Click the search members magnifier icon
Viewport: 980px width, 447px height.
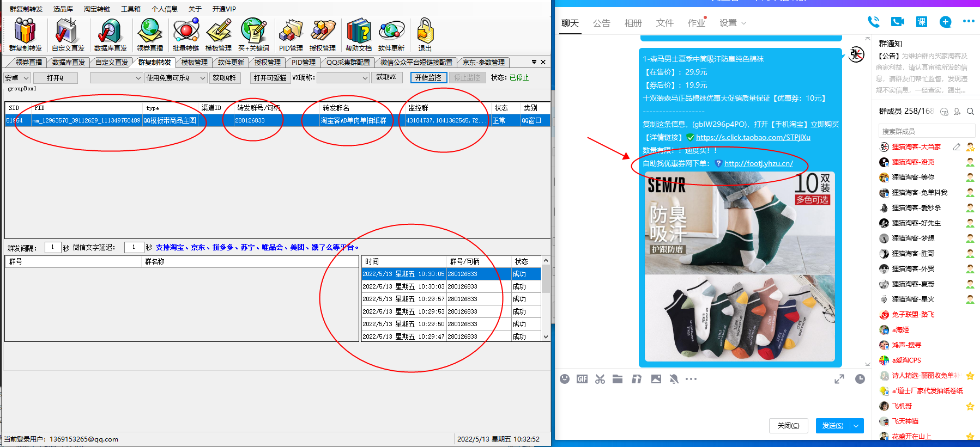pyautogui.click(x=970, y=111)
